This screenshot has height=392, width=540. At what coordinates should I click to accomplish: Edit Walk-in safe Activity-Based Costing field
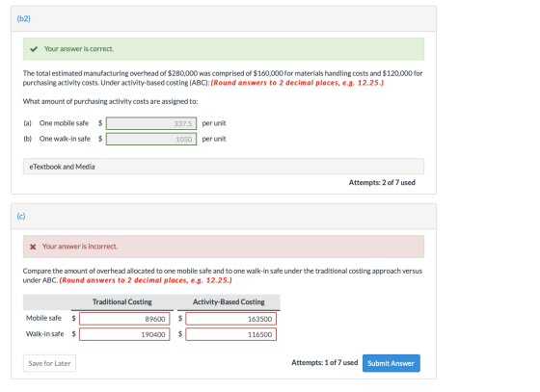pos(230,334)
